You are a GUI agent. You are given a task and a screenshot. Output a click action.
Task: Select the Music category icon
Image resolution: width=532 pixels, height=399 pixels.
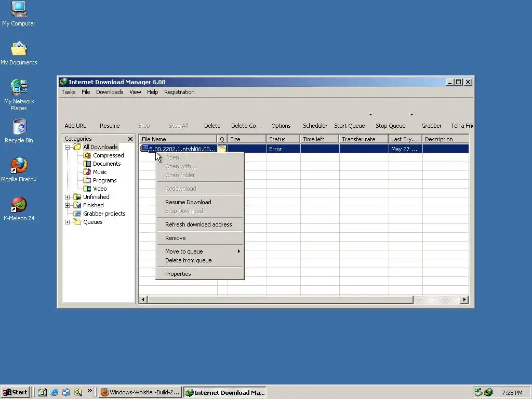tap(87, 172)
